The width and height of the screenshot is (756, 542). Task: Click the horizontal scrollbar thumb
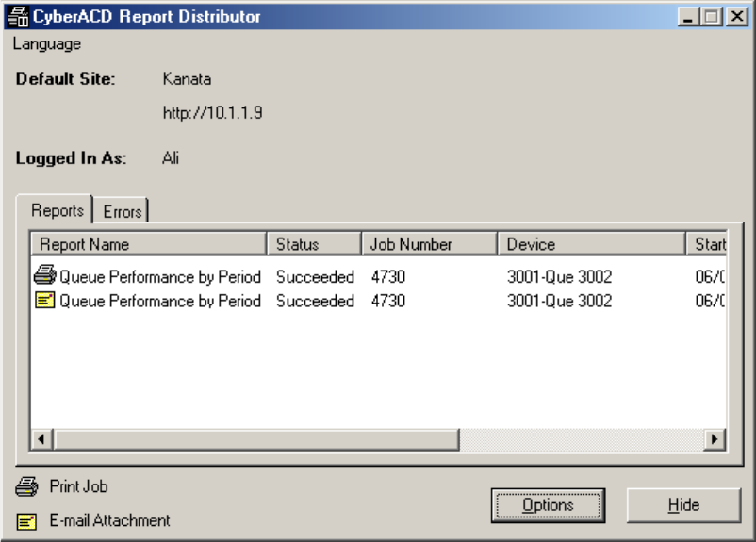click(256, 439)
